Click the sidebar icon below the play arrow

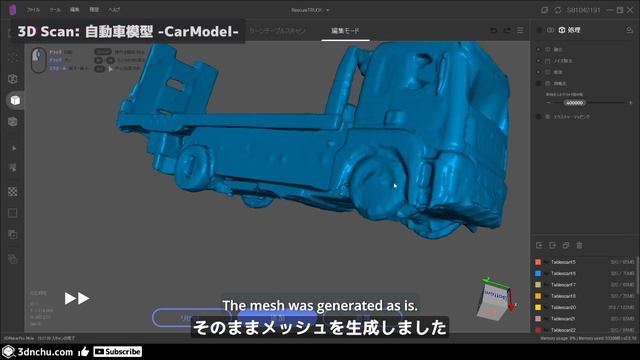pyautogui.click(x=13, y=168)
